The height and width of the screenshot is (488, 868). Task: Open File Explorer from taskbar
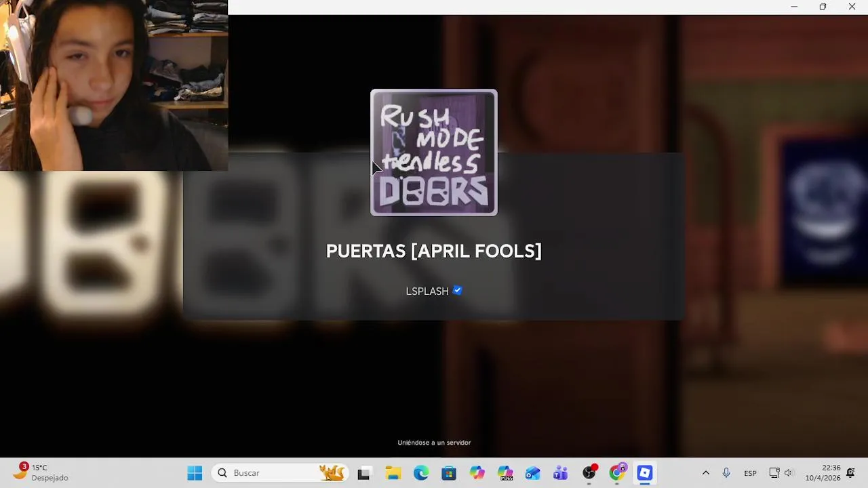pos(393,473)
